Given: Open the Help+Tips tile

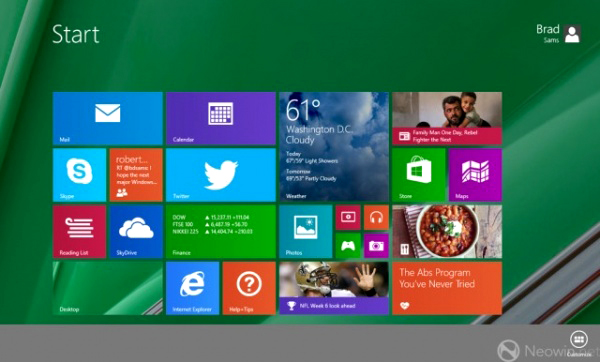Looking at the screenshot, I should coord(249,288).
